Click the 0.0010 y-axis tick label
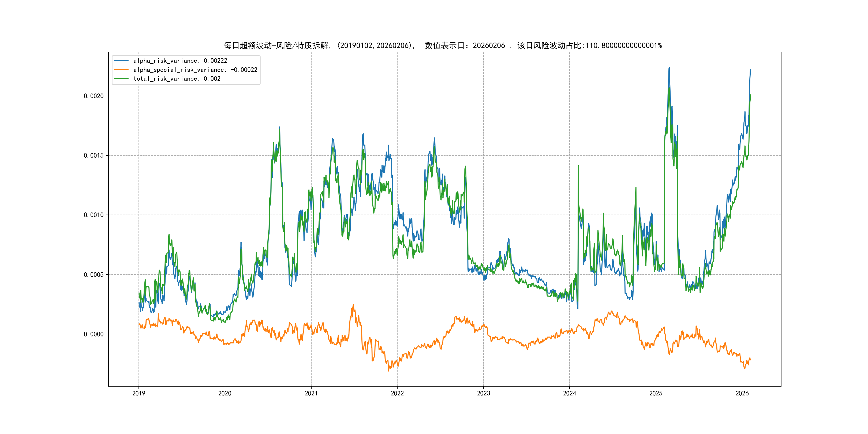This screenshot has width=868, height=434. [x=93, y=215]
